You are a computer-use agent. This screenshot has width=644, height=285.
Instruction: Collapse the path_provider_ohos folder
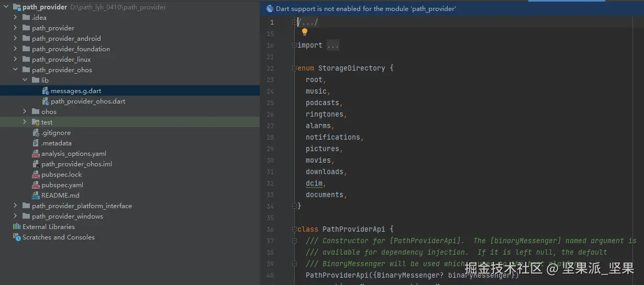(x=15, y=70)
